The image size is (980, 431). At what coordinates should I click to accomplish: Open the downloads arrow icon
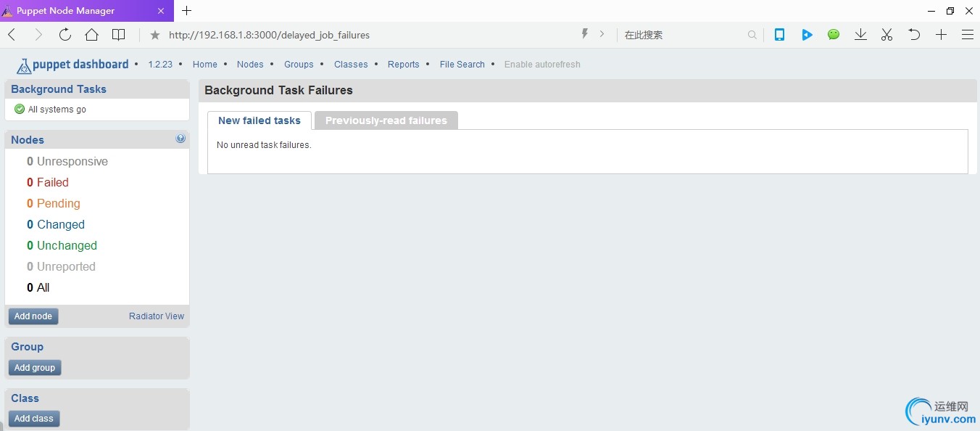pyautogui.click(x=860, y=35)
